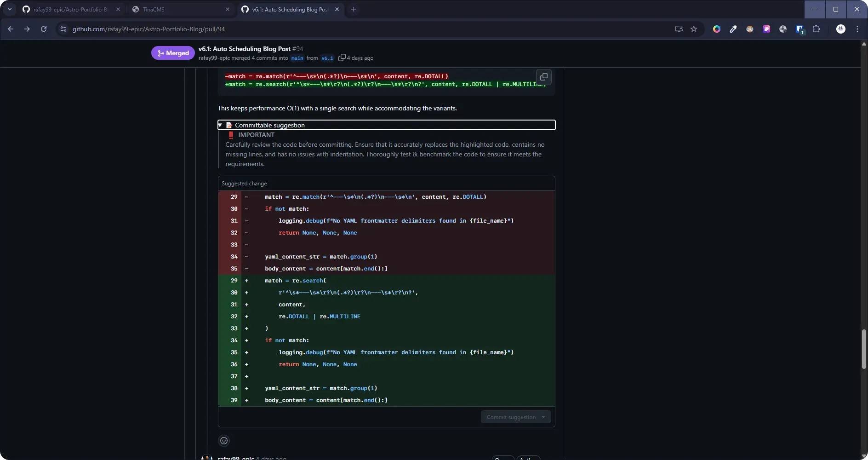Open the tab search dropdown arrow
The image size is (868, 460).
click(9, 9)
